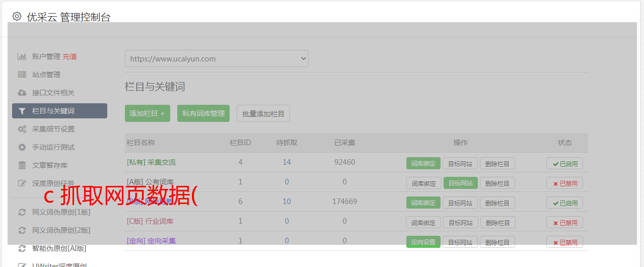Click the 添加栏目 + button
This screenshot has width=644, height=267.
(148, 113)
